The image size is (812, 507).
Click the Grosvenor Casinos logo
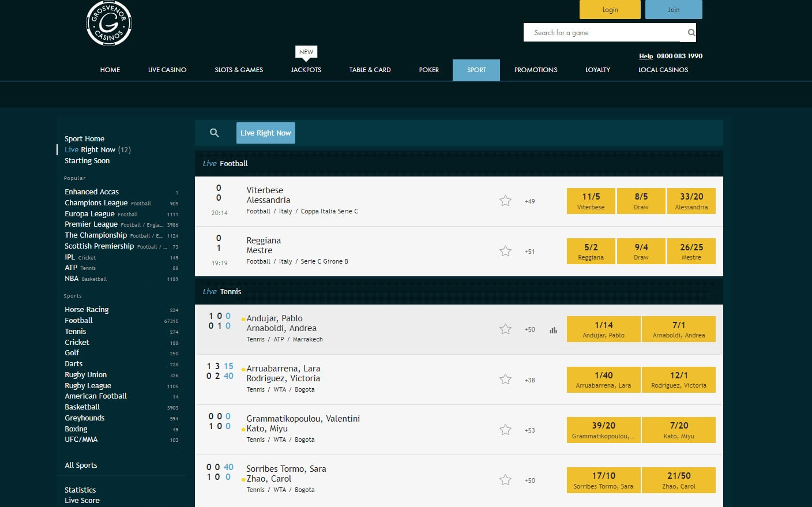[109, 23]
